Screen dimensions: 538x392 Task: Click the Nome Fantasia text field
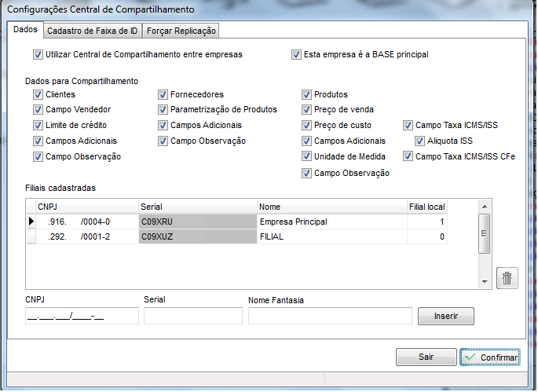point(330,316)
